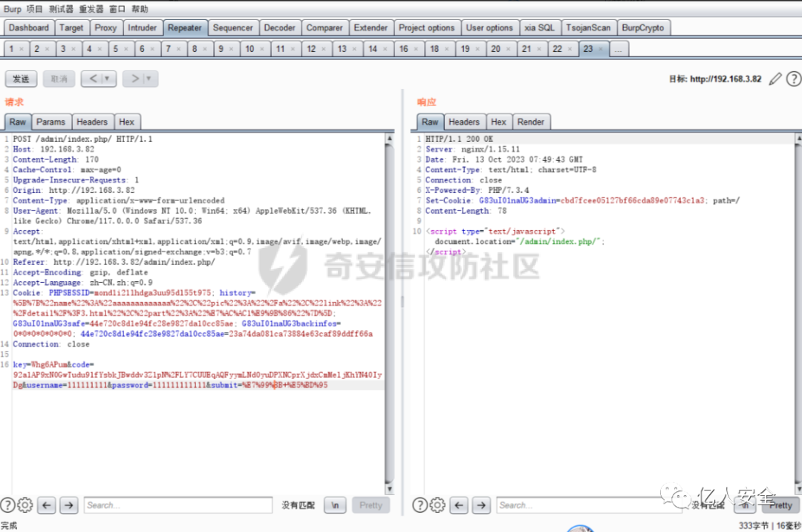This screenshot has width=802, height=532.
Task: Click request scrollbar down arrow
Action: pos(389,489)
